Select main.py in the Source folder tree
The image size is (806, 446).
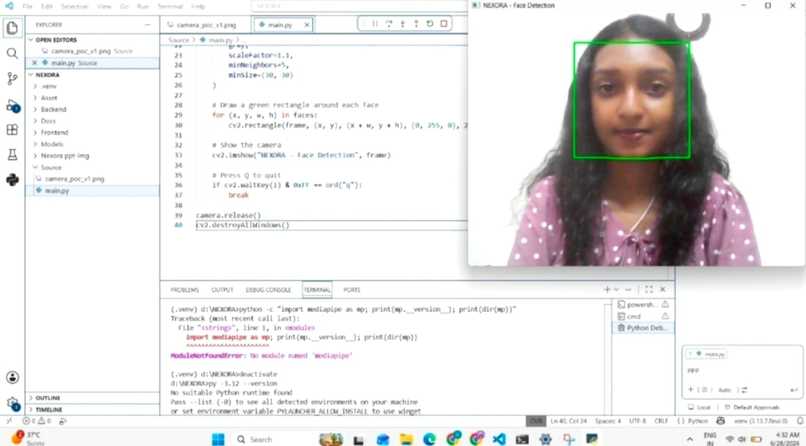tap(95, 191)
